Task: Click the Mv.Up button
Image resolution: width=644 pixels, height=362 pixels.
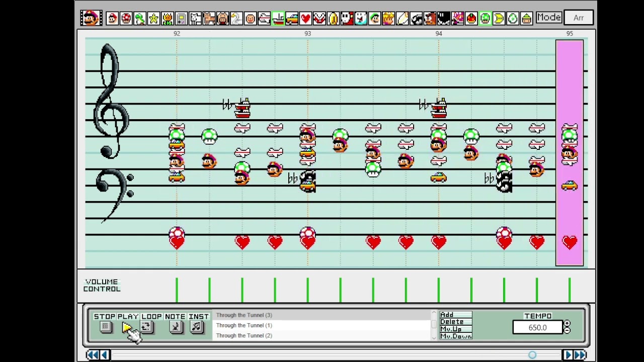Action: coord(455,329)
